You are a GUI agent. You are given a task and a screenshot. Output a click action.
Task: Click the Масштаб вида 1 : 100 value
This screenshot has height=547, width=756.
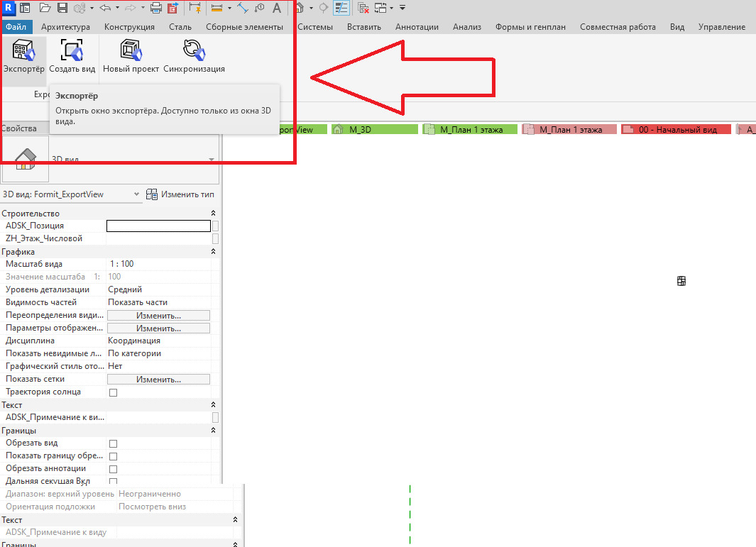[158, 264]
